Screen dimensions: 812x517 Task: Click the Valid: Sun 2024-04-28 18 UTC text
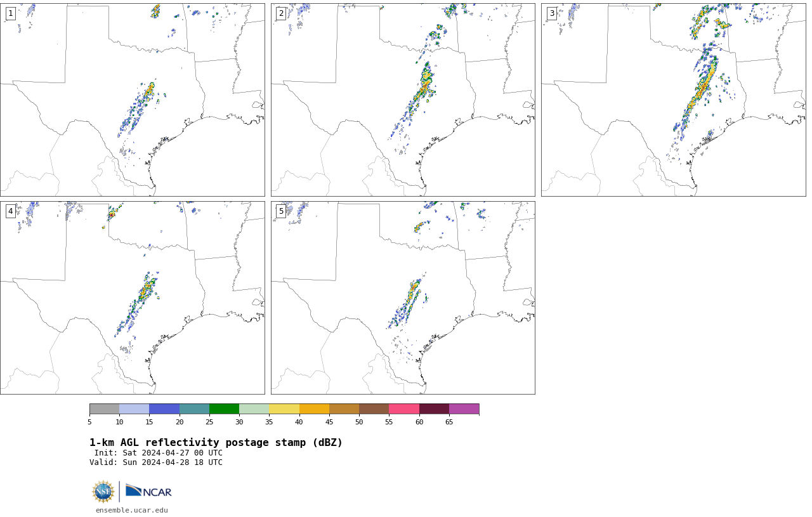tap(156, 462)
